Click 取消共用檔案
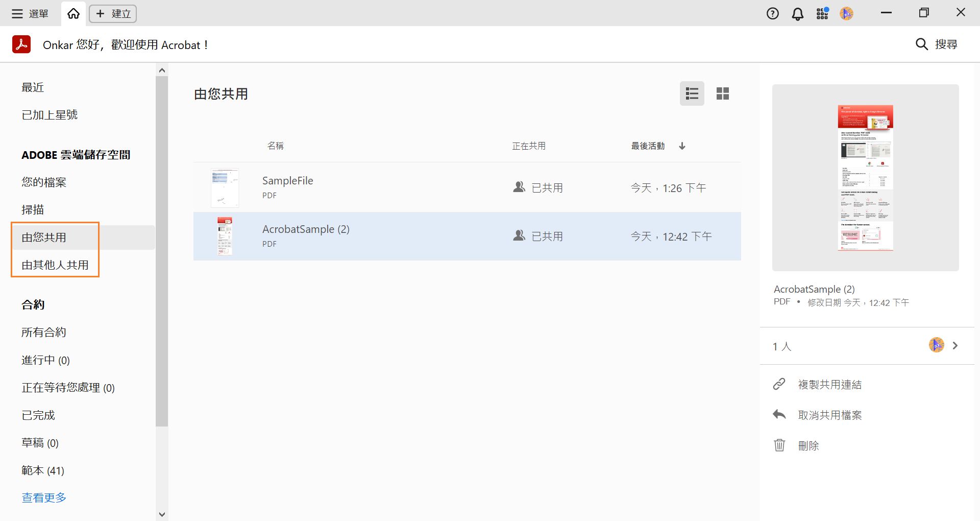The width and height of the screenshot is (980, 521). click(x=830, y=415)
